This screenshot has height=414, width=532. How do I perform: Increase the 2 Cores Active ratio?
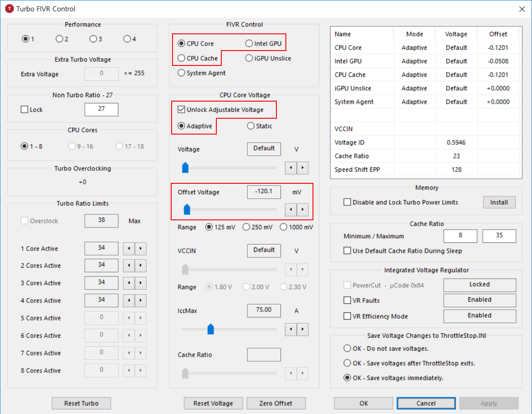pos(140,265)
